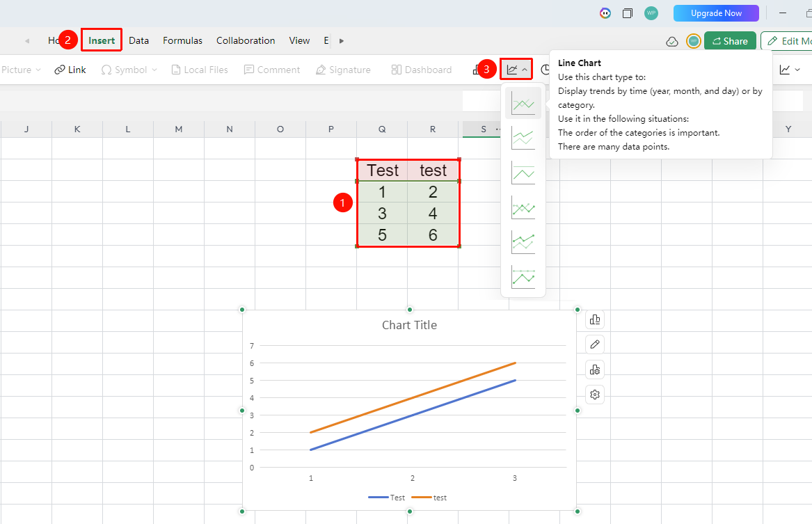The width and height of the screenshot is (812, 524).
Task: Click the cell with value 2
Action: click(433, 192)
